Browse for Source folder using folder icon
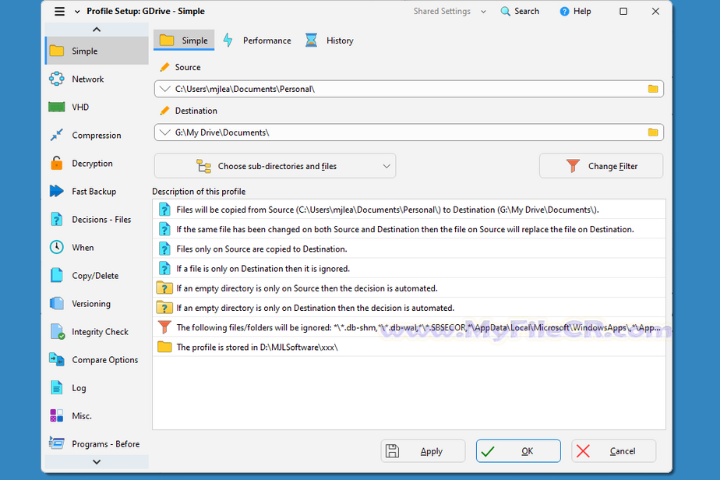Screen dimensions: 720x480 [x=652, y=89]
